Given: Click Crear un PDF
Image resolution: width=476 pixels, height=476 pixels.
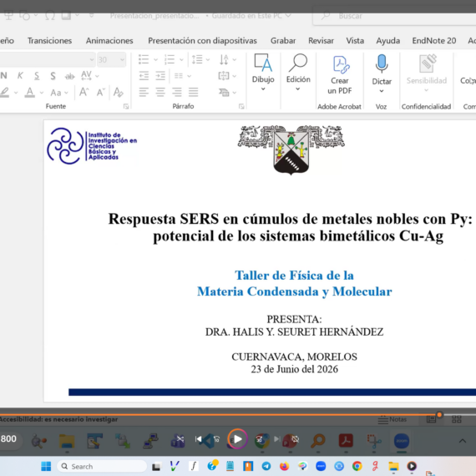Looking at the screenshot, I should pyautogui.click(x=339, y=74).
